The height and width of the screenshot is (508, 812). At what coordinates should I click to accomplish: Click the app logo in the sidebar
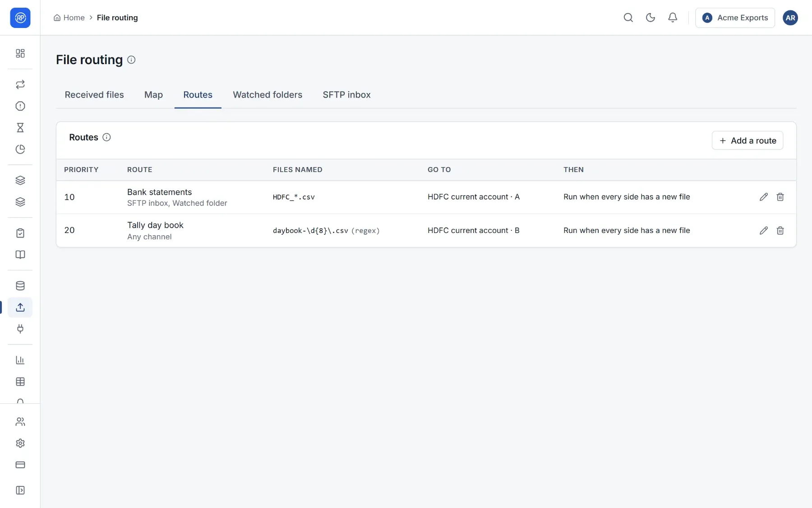(x=20, y=18)
